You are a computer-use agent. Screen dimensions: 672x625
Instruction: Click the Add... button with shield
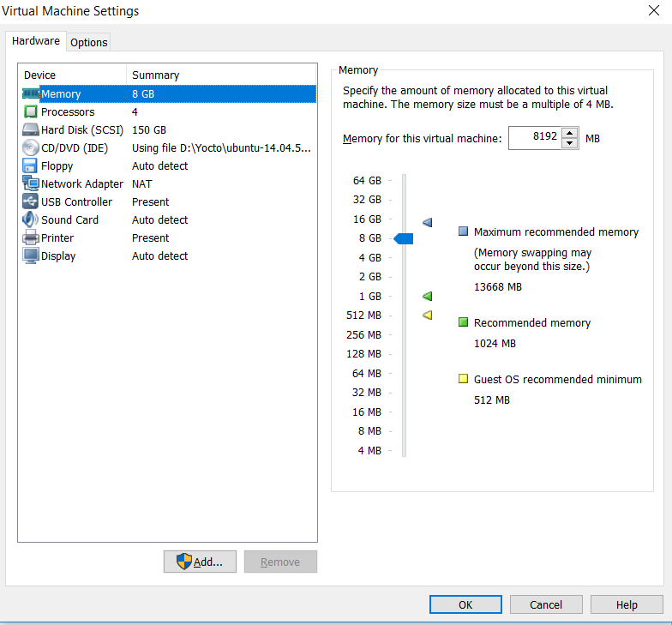click(201, 562)
